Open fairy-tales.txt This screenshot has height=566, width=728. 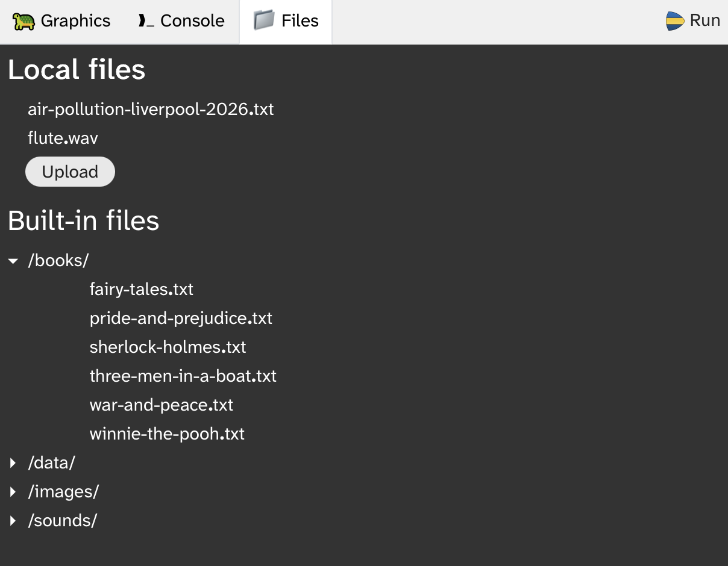tap(141, 289)
